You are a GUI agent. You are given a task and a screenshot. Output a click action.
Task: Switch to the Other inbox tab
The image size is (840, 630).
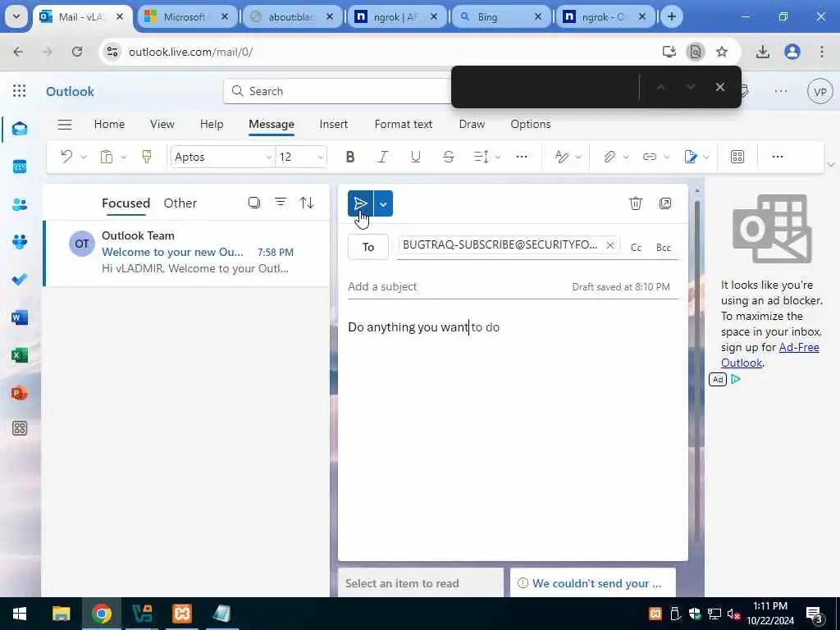click(x=180, y=203)
